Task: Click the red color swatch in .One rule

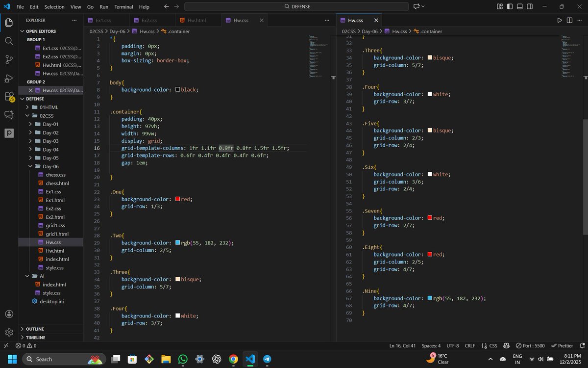Action: tap(177, 199)
